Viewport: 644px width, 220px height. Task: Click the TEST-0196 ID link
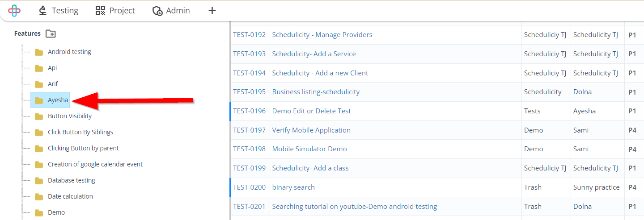pyautogui.click(x=249, y=111)
